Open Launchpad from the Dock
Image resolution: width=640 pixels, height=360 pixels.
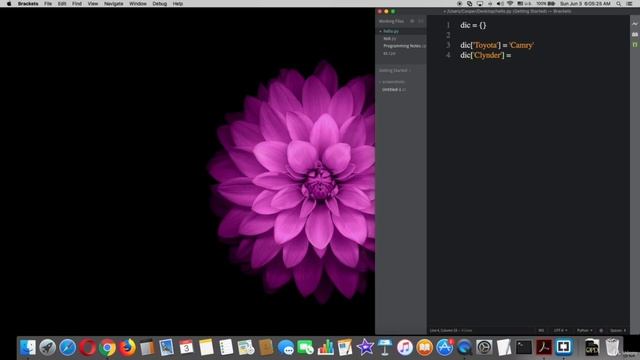[47, 347]
